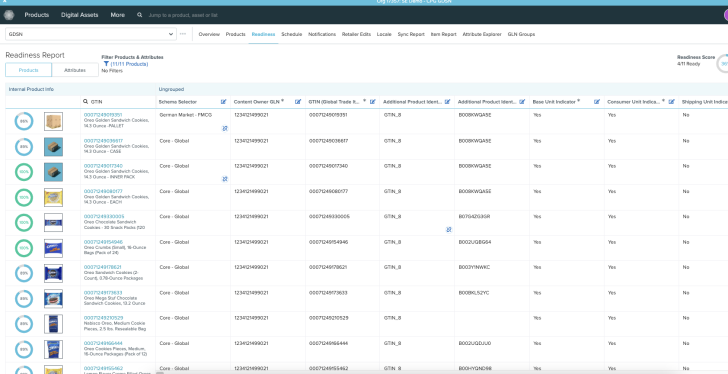Click the link icon in German Market - FMCG cell
Image resolution: width=728 pixels, height=374 pixels.
click(225, 129)
